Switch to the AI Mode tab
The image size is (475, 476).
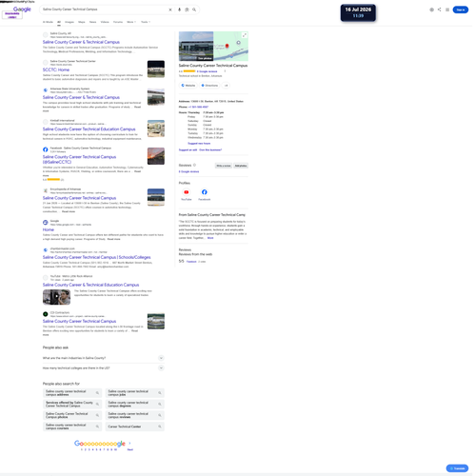click(x=48, y=22)
